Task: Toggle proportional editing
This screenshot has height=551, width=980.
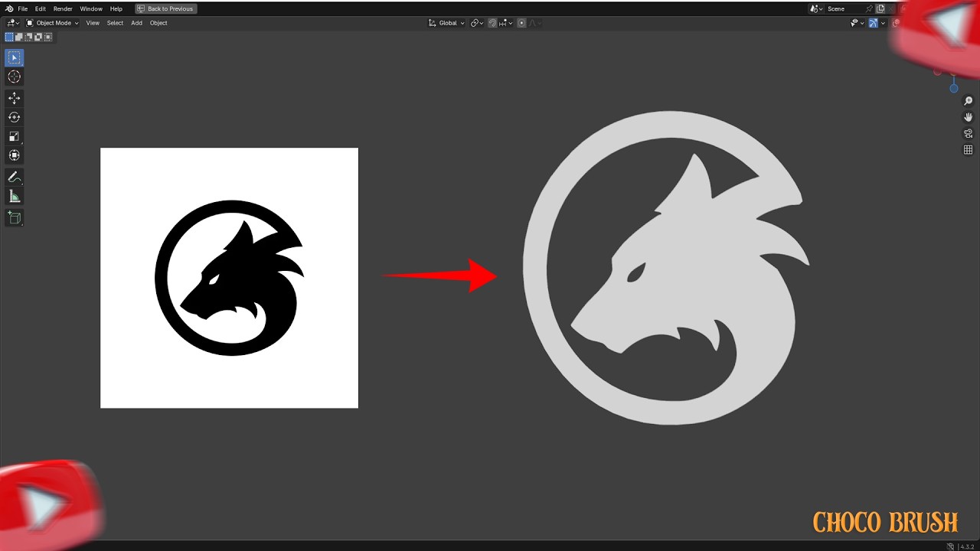Action: (521, 23)
